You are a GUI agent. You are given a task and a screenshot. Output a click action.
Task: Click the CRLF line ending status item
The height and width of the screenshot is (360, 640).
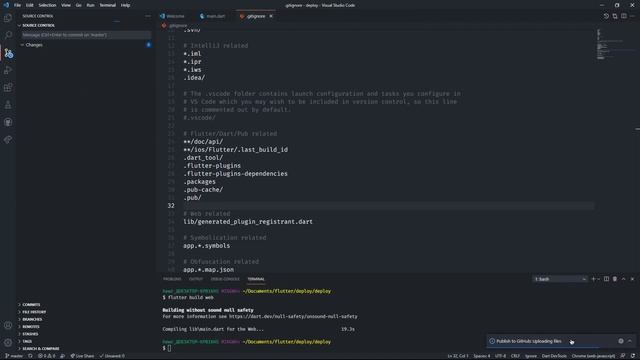(x=516, y=356)
